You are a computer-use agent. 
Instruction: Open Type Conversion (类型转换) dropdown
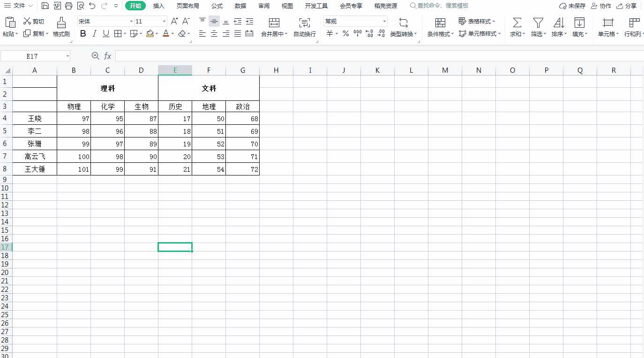pos(404,34)
